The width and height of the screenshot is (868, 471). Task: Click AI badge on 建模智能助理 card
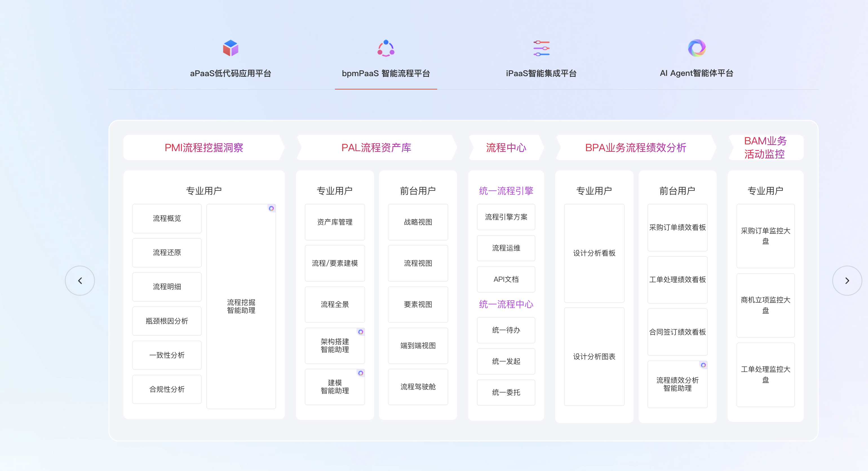pyautogui.click(x=360, y=373)
